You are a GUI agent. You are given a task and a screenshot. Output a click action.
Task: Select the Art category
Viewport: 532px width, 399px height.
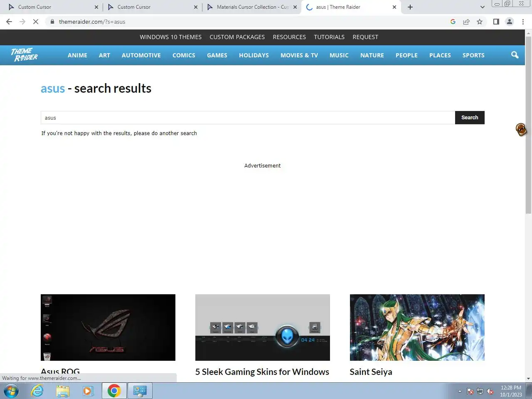(x=104, y=55)
